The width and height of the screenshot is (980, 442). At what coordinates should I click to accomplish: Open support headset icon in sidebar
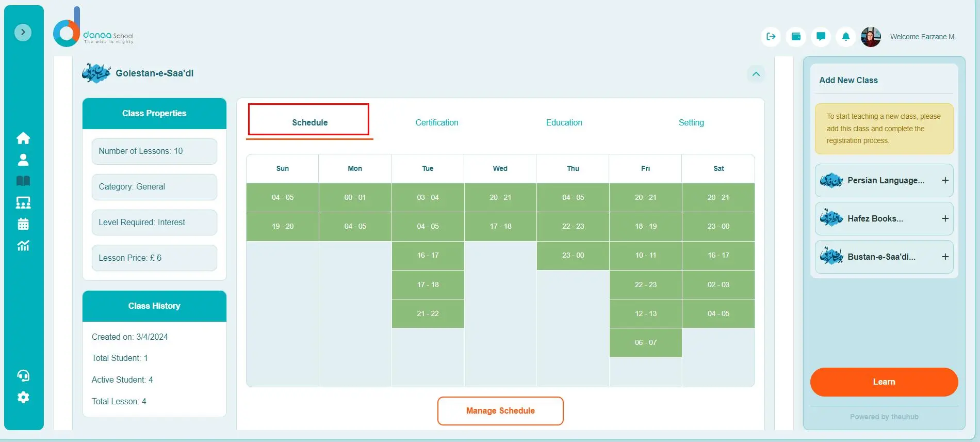[23, 375]
